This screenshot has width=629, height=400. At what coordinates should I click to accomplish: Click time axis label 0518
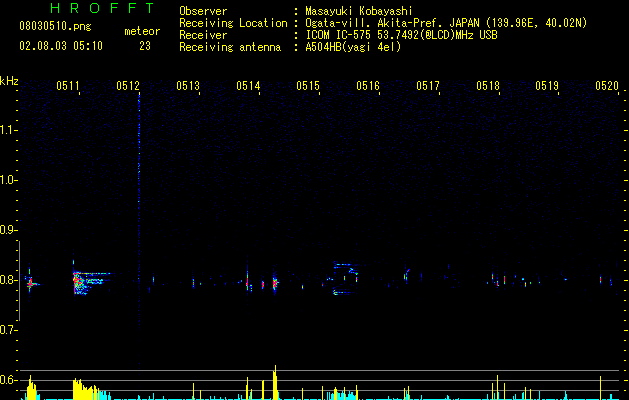pyautogui.click(x=488, y=86)
